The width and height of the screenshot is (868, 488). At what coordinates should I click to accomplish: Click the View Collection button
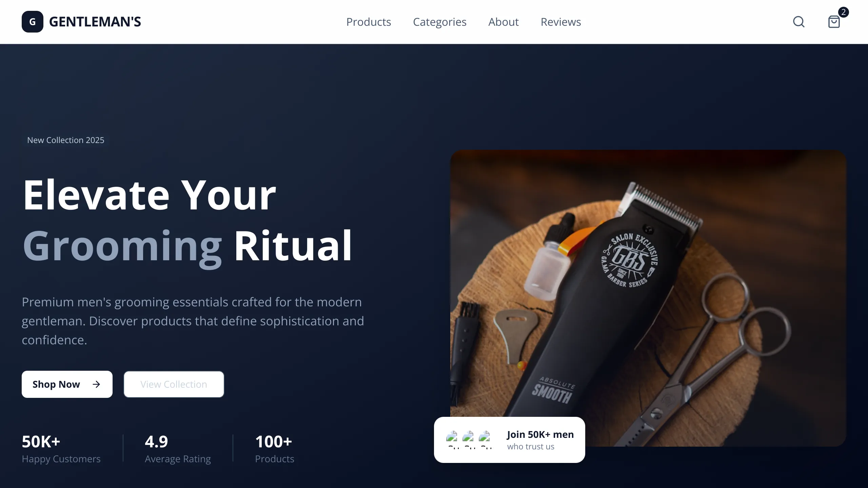(174, 384)
